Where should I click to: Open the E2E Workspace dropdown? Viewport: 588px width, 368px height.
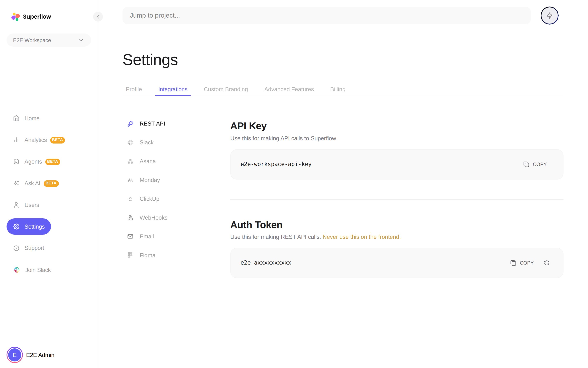49,40
